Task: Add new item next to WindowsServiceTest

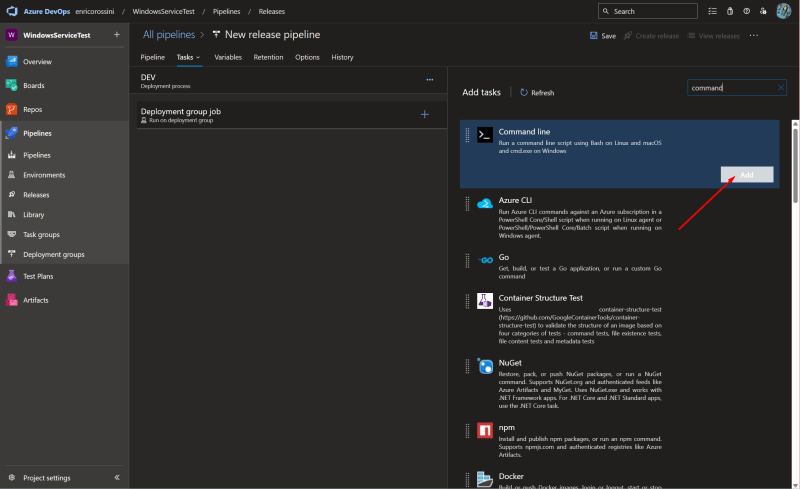Action: point(117,35)
